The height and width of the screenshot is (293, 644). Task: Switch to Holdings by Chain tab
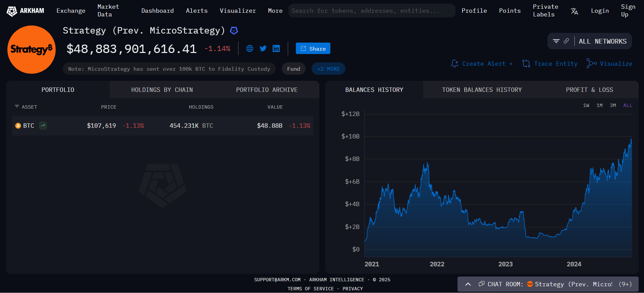pos(162,90)
